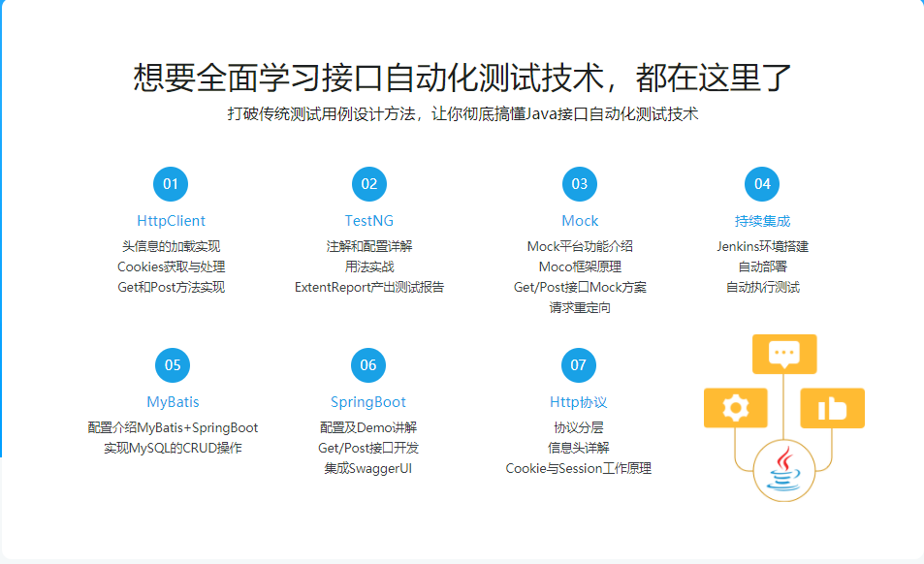Image resolution: width=924 pixels, height=564 pixels.
Task: Click the blue 06 number badge
Action: tap(368, 365)
